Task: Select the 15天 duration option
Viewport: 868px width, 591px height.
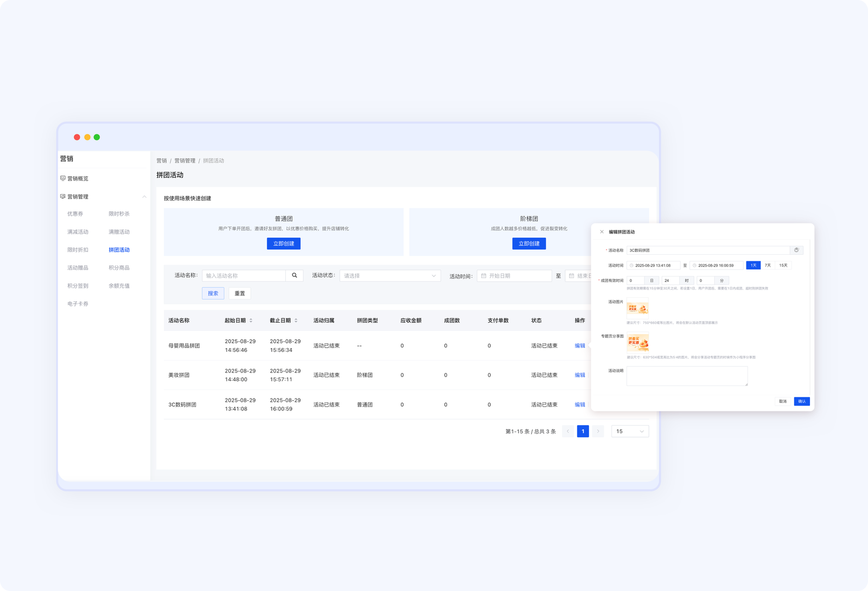Action: (783, 266)
